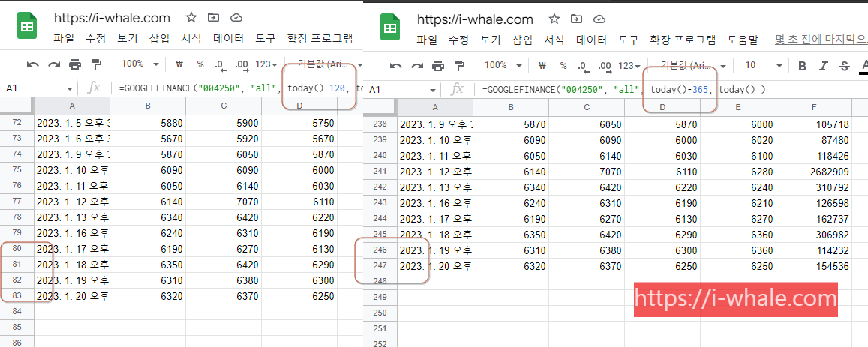Open font size 10 dropdown
This screenshot has width=868, height=347.
coord(764,66)
